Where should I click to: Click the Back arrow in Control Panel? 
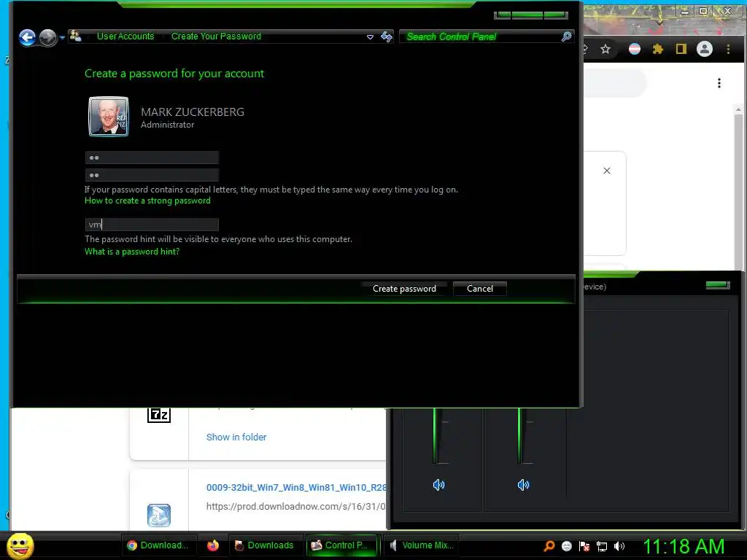point(27,37)
